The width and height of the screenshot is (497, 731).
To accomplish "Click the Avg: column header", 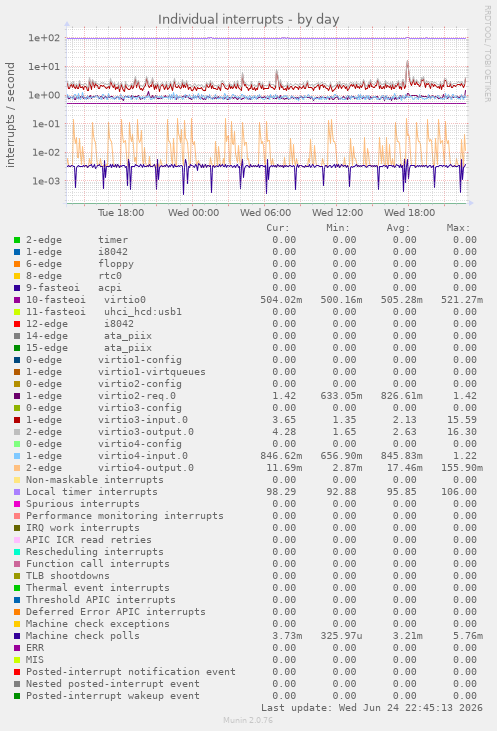I will (x=398, y=228).
